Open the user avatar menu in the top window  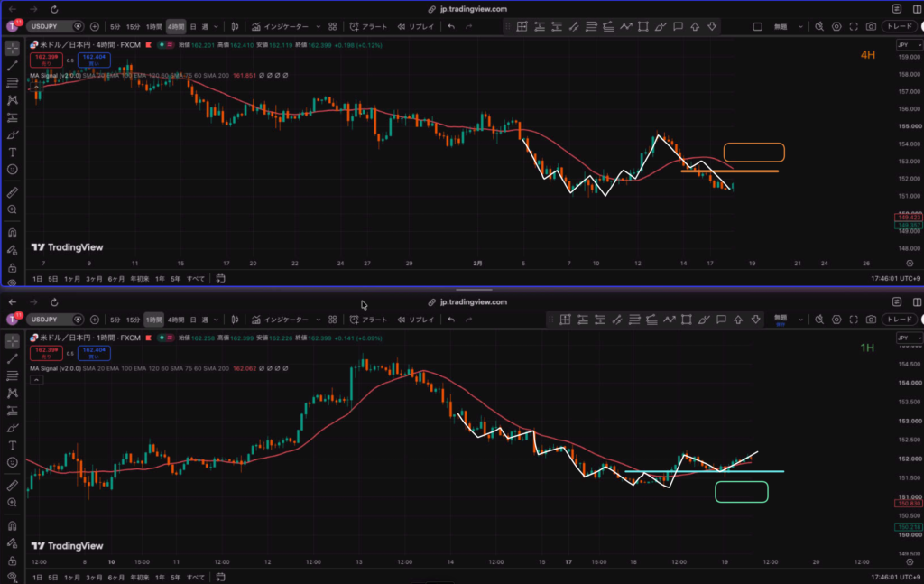(x=13, y=26)
